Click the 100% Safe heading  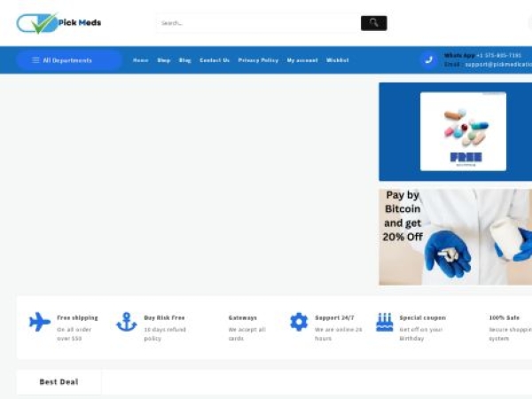(x=505, y=318)
